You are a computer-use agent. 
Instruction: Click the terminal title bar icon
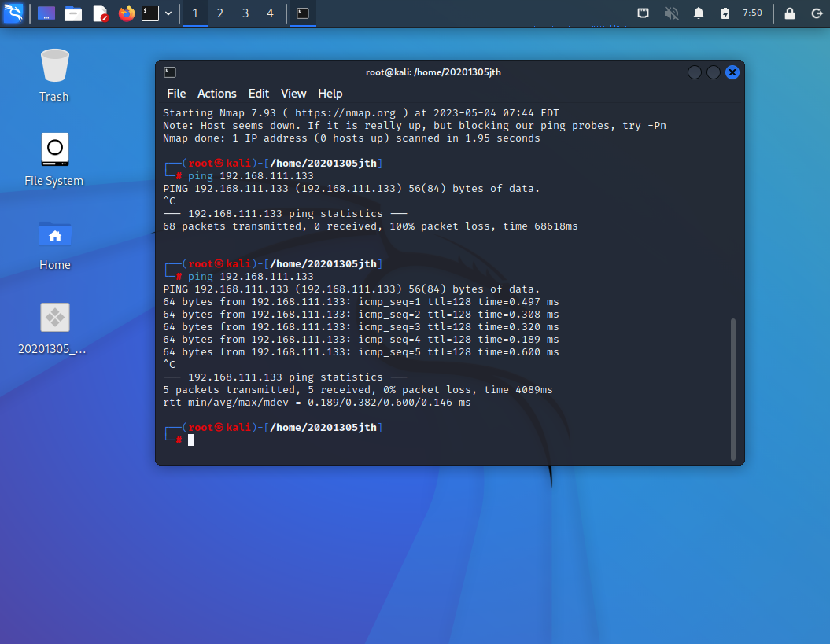point(170,72)
